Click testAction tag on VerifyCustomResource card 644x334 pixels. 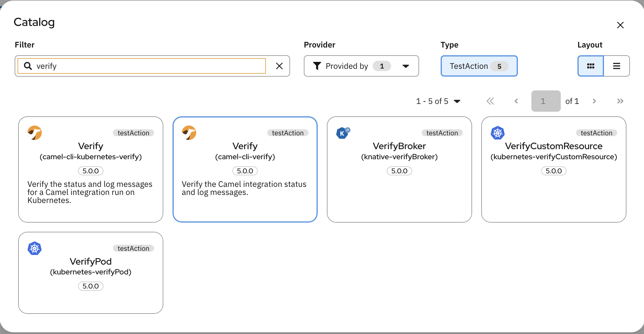click(596, 133)
